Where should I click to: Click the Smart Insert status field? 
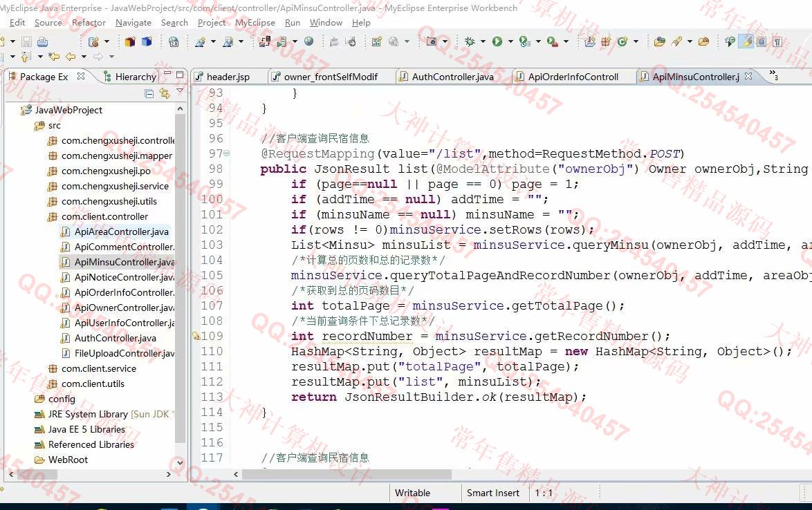pyautogui.click(x=493, y=493)
